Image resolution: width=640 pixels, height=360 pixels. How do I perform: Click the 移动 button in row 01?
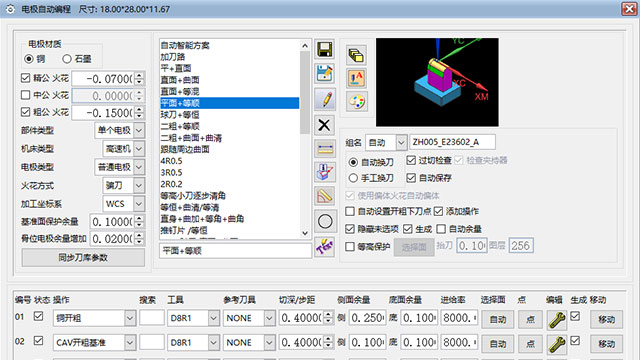606,320
